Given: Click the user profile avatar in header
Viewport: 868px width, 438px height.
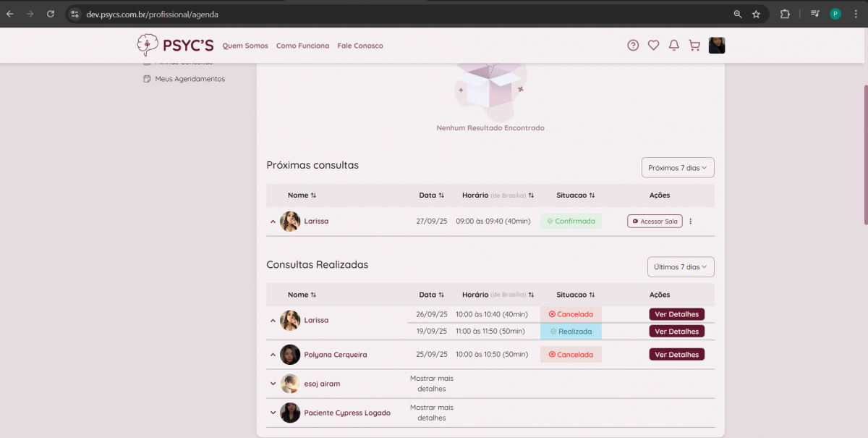Looking at the screenshot, I should [x=717, y=46].
